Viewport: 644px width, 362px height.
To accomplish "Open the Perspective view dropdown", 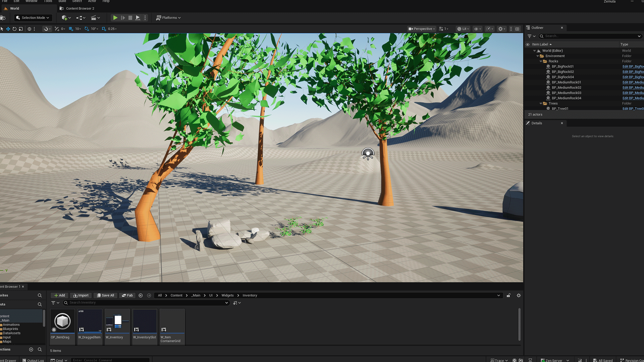I will (421, 29).
